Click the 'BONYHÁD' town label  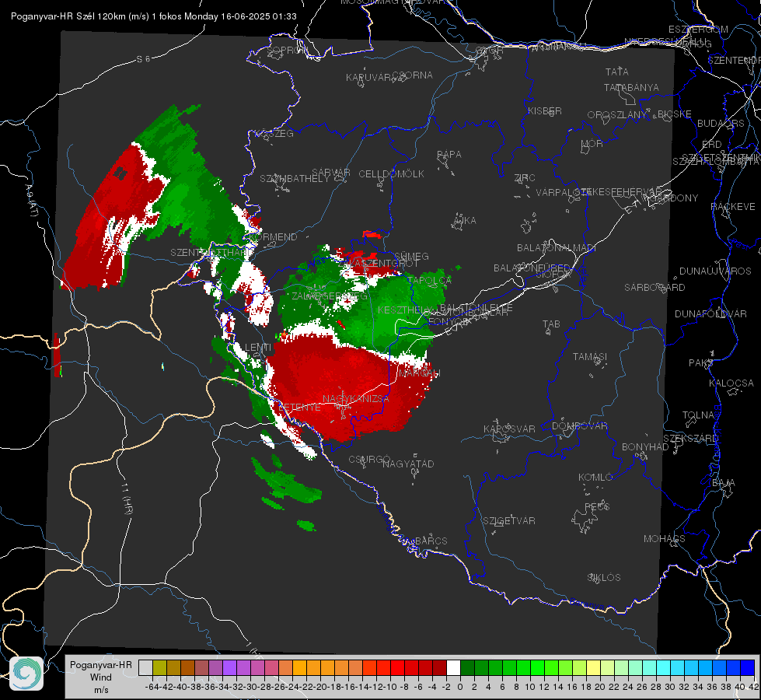[645, 447]
